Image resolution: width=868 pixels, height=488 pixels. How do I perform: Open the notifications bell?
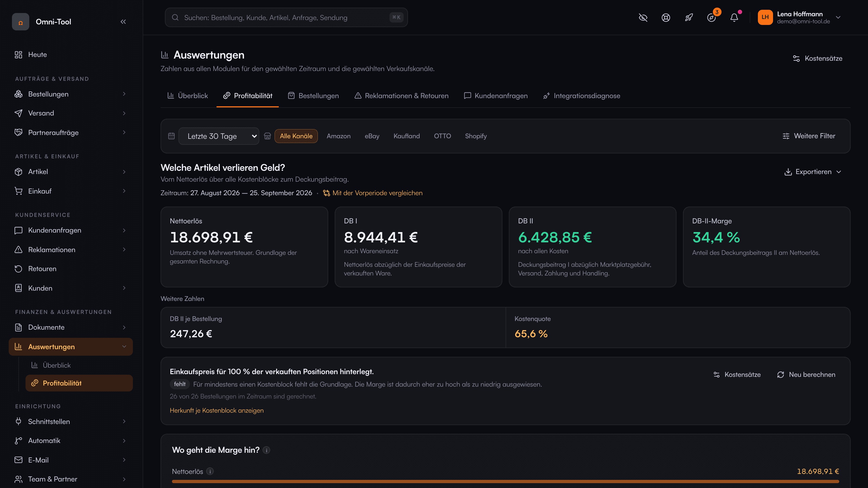click(x=734, y=18)
